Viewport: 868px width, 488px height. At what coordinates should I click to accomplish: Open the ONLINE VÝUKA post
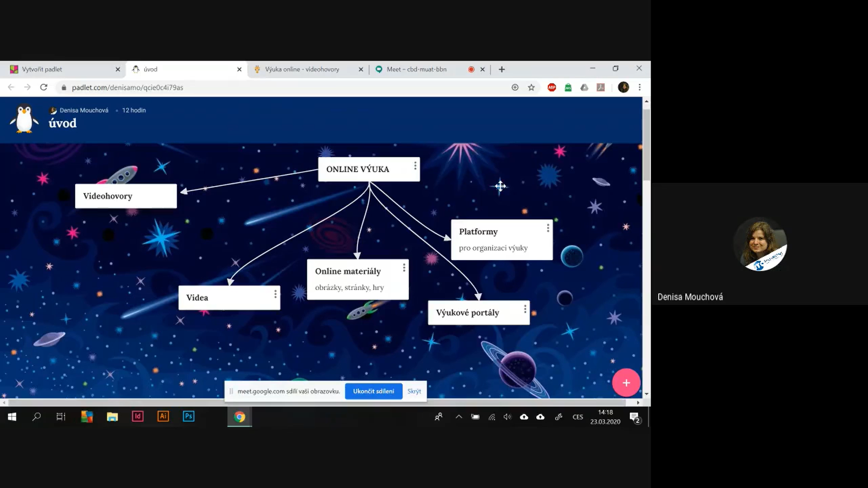tap(368, 169)
